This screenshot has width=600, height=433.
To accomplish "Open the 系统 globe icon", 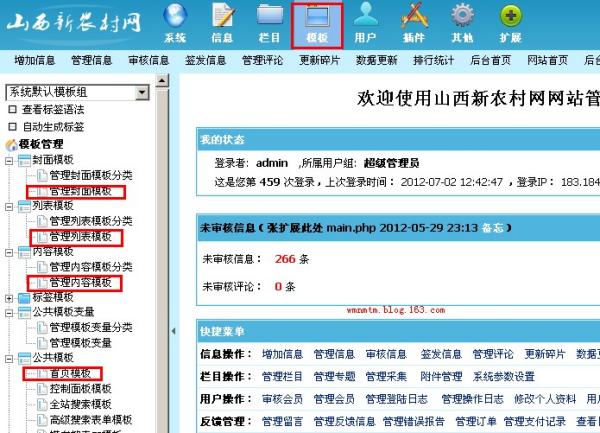I will [175, 15].
